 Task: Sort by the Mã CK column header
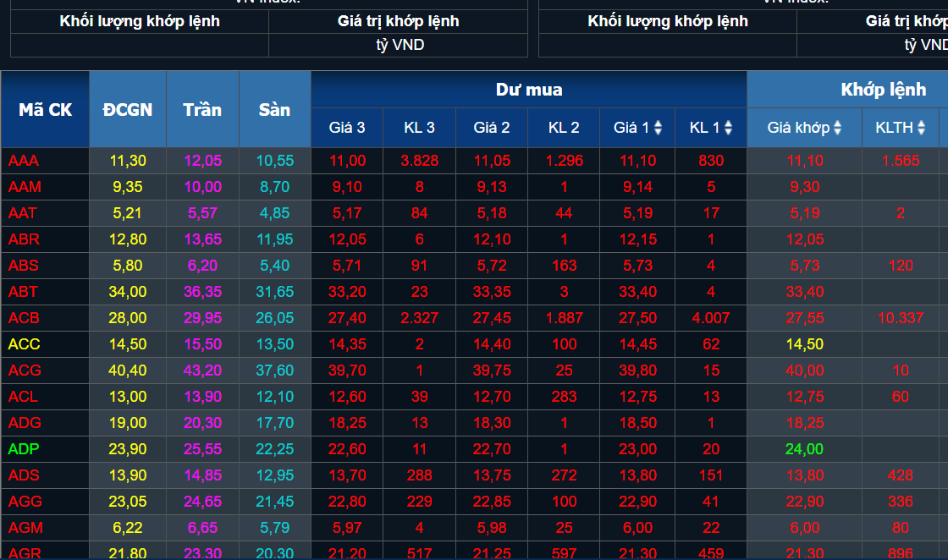coord(44,109)
